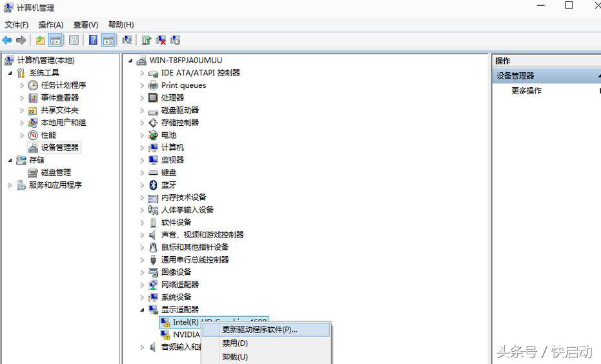Select 计算机管理(本地) root item

46,60
